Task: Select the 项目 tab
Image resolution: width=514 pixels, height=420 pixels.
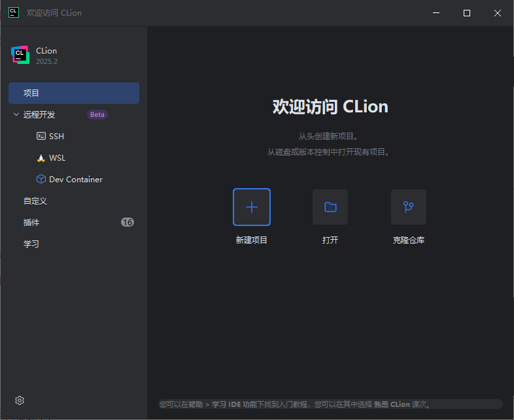Action: pyautogui.click(x=74, y=93)
